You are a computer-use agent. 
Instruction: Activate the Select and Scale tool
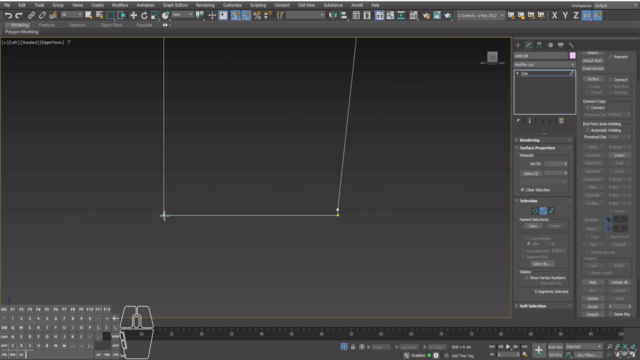pyautogui.click(x=155, y=16)
